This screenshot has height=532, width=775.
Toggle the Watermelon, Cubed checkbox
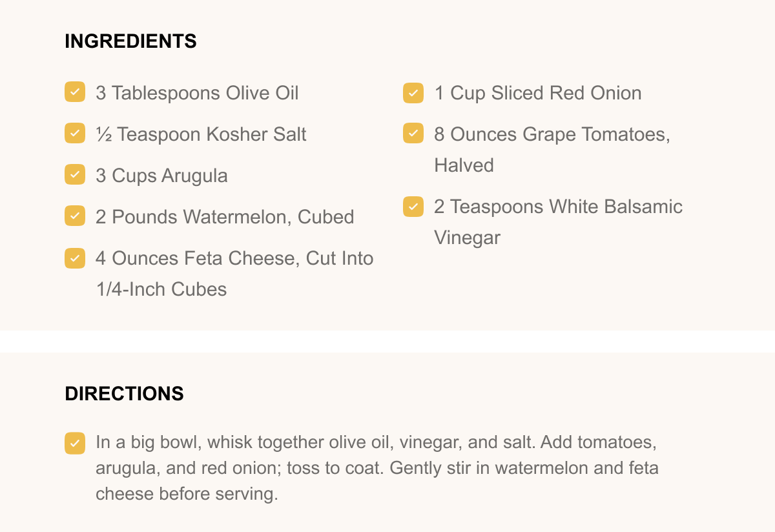click(x=75, y=216)
